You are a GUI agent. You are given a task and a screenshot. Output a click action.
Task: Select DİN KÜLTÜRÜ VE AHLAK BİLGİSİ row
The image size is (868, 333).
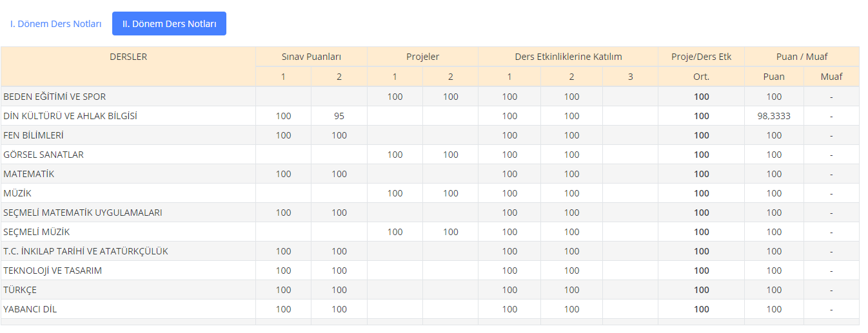point(70,116)
